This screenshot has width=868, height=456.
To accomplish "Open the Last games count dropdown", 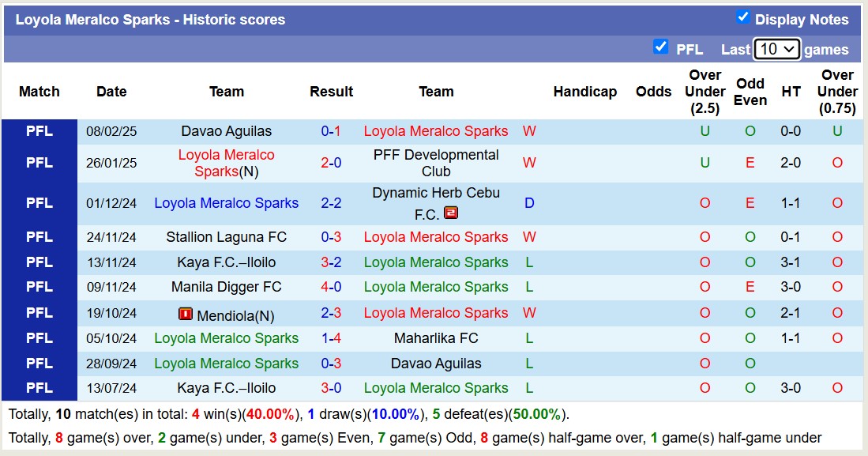I will click(x=777, y=49).
